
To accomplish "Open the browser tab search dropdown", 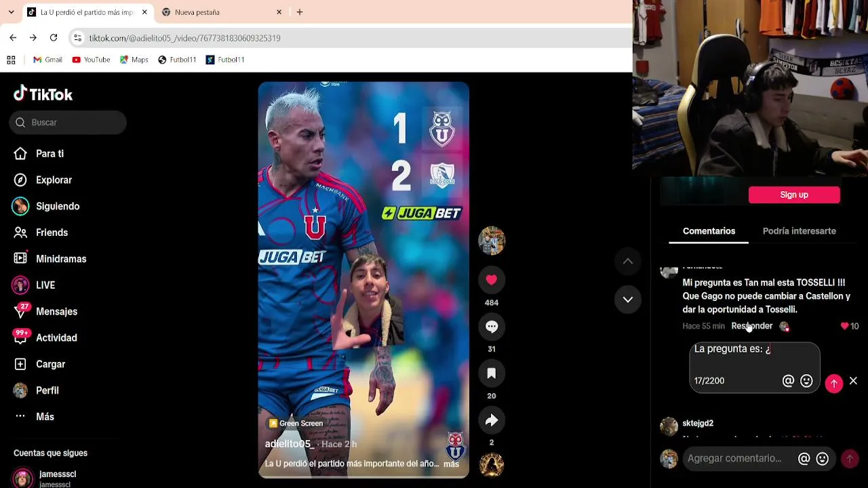I will coord(11,12).
